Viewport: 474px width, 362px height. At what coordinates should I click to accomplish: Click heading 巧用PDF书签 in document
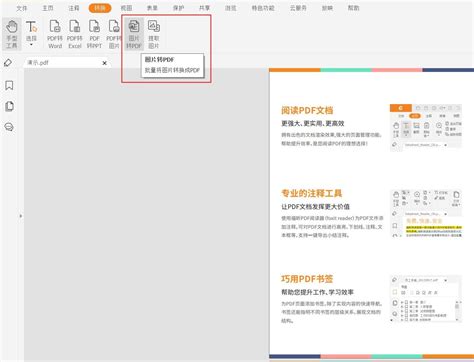pyautogui.click(x=307, y=279)
